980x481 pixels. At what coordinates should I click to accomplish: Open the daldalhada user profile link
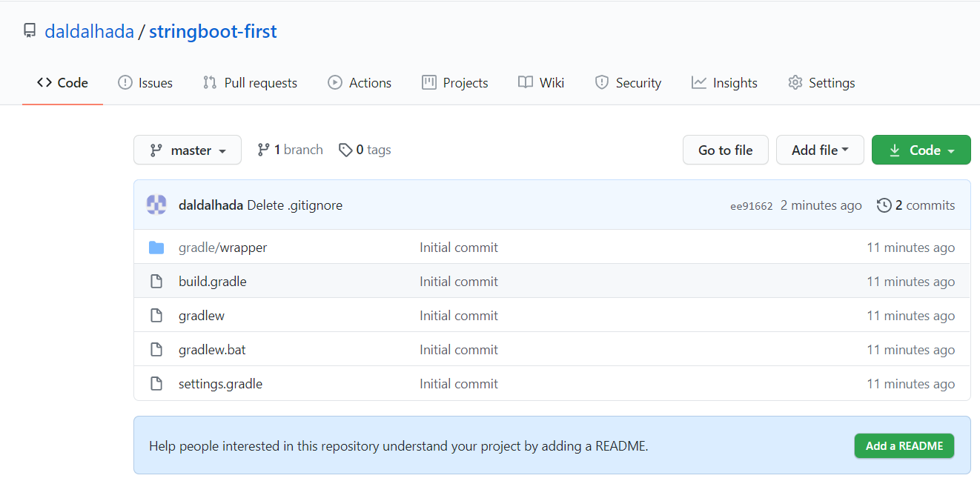point(89,31)
